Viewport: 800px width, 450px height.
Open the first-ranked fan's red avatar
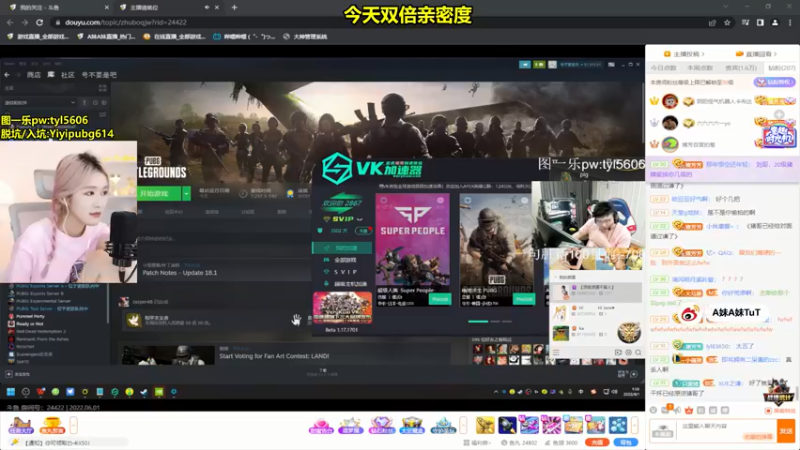[x=670, y=101]
